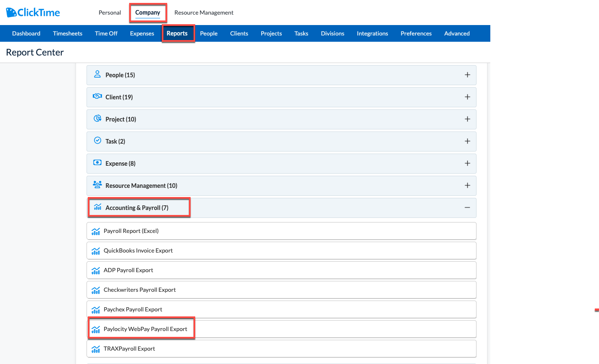Select Reports in the navigation bar
The height and width of the screenshot is (364, 599).
point(177,33)
